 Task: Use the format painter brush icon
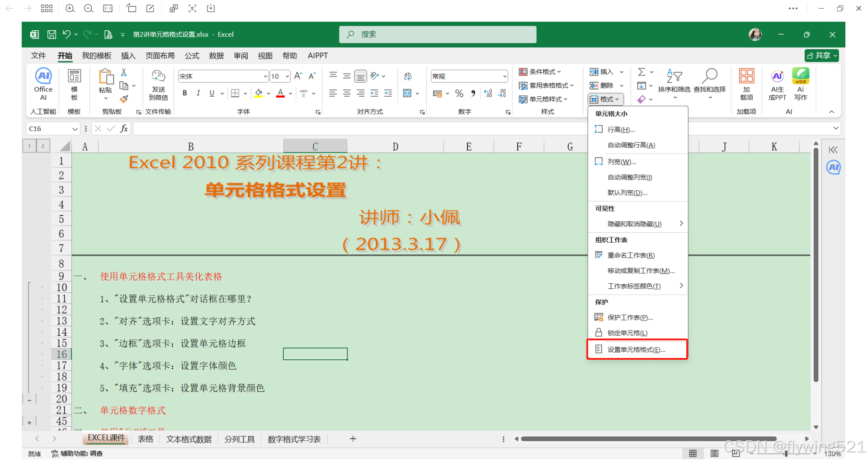tap(124, 99)
